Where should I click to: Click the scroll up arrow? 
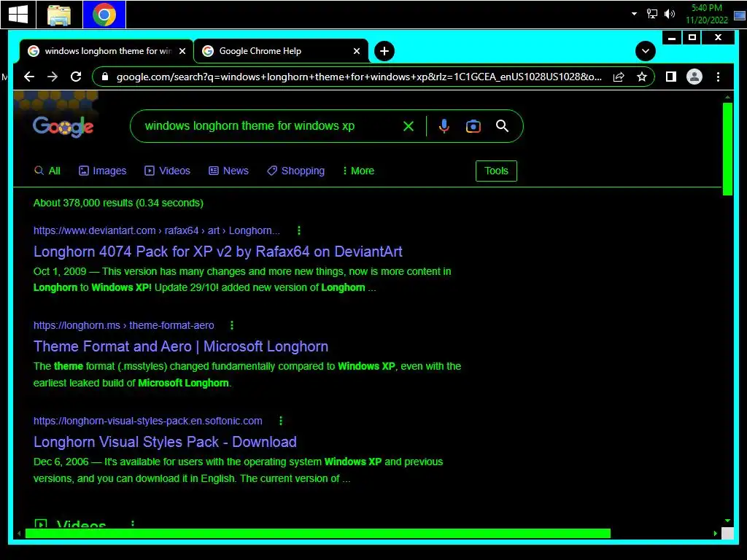tap(727, 97)
